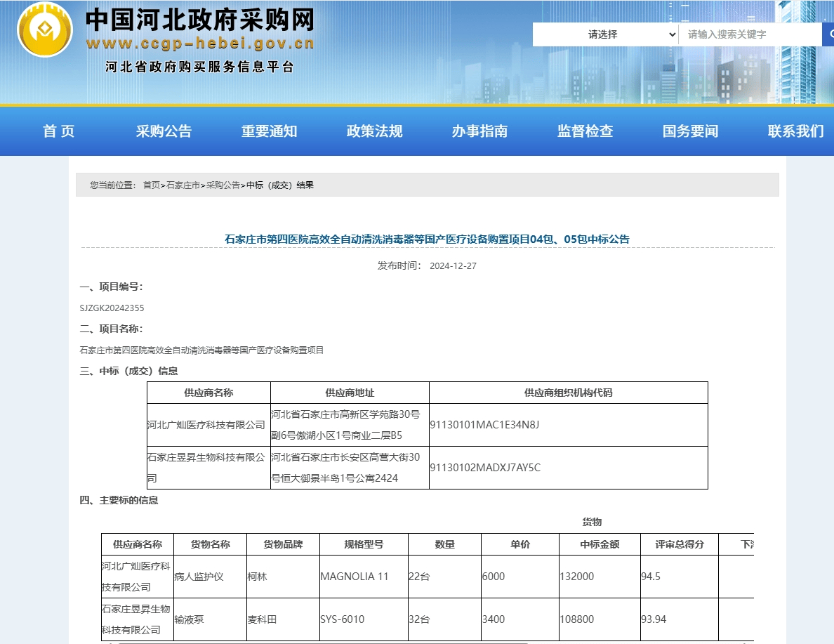Click the gold site logo emblem

pos(45,29)
